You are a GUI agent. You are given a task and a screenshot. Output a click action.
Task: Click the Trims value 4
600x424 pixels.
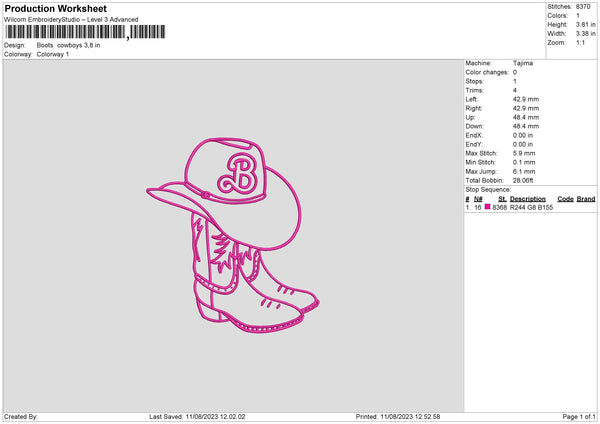click(515, 90)
